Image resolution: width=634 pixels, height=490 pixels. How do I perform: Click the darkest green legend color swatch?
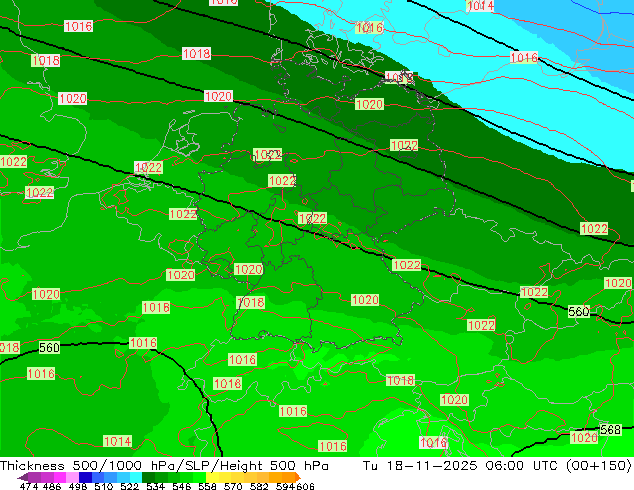148,477
